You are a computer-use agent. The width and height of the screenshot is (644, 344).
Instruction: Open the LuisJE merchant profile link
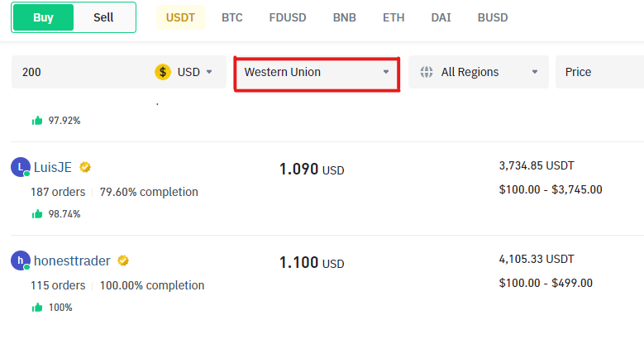pyautogui.click(x=53, y=167)
